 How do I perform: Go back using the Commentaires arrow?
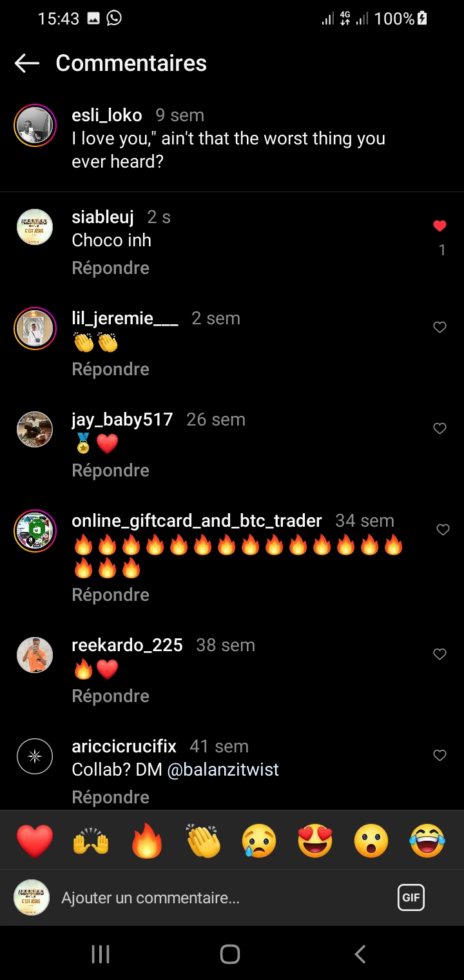pyautogui.click(x=27, y=63)
